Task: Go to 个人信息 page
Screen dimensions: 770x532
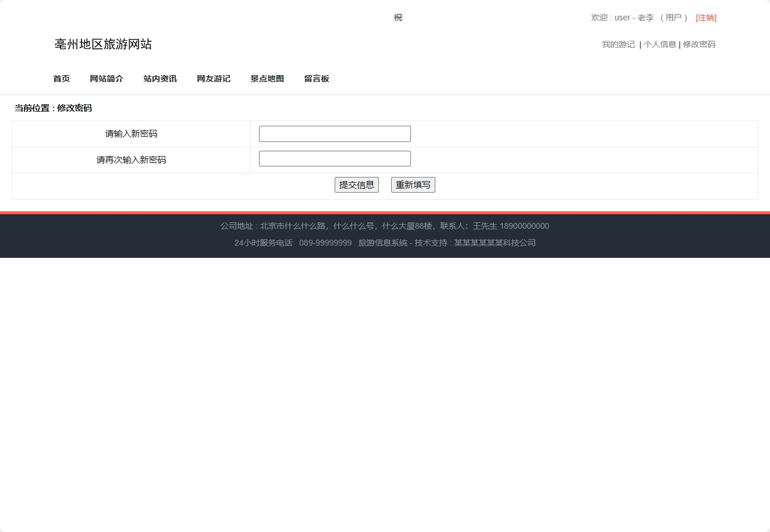Action: pos(660,44)
